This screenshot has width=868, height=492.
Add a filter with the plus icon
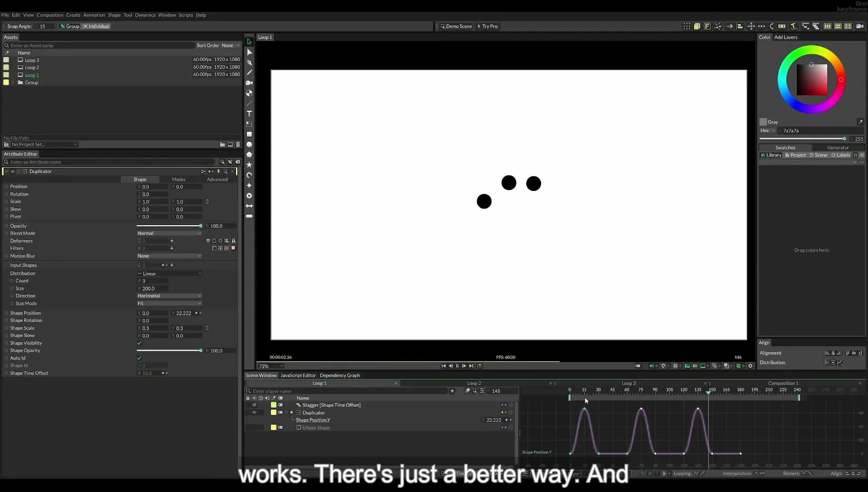[172, 248]
